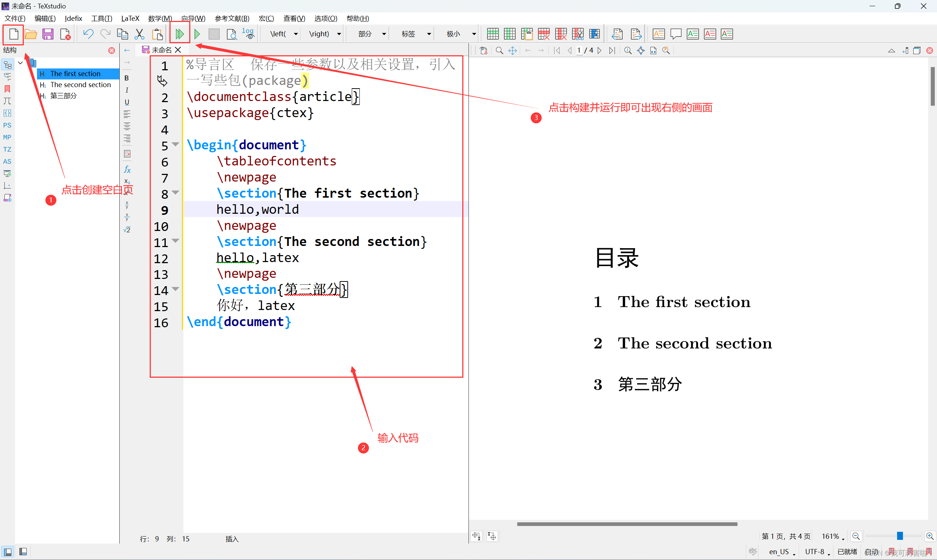Open the 查看(V) menu
937x560 pixels.
pos(294,18)
